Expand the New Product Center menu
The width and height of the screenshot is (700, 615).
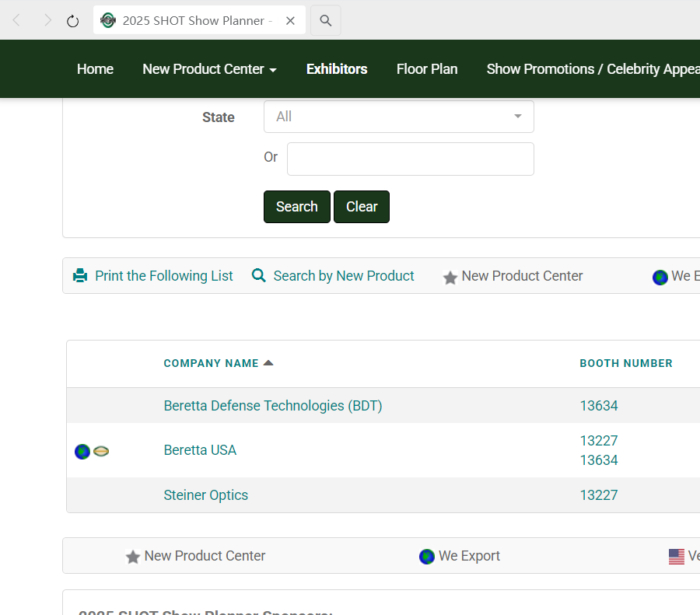pos(209,69)
